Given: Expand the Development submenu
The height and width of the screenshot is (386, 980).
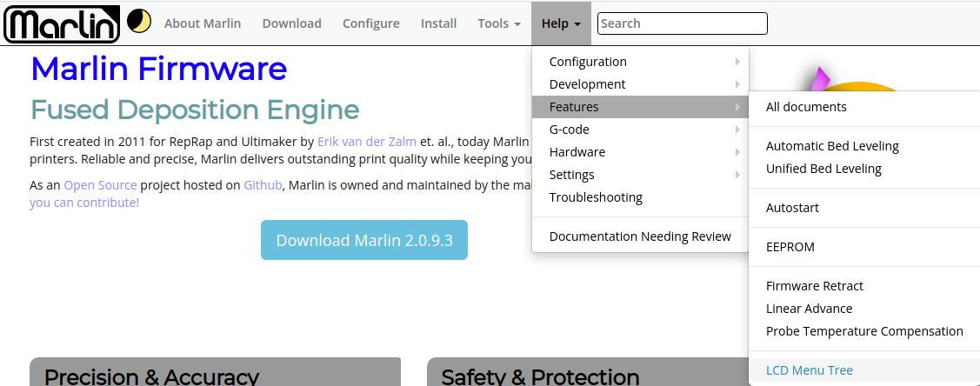Looking at the screenshot, I should (x=640, y=84).
